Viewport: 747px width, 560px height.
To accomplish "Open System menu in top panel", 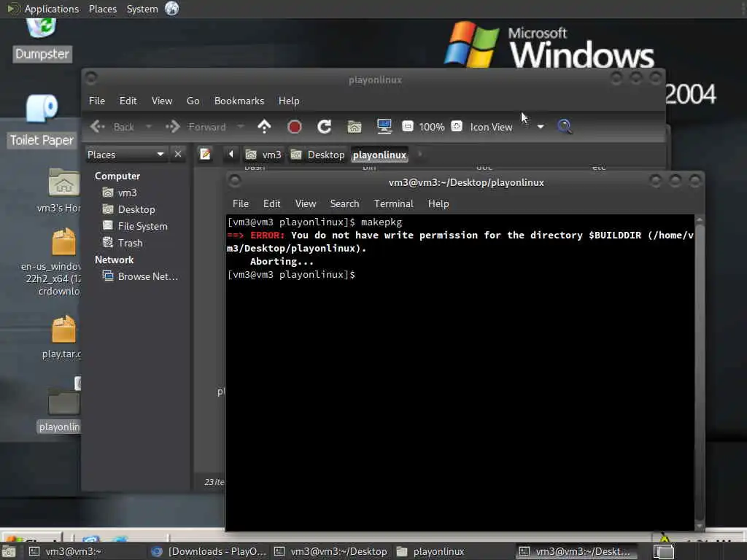I will pyautogui.click(x=142, y=9).
